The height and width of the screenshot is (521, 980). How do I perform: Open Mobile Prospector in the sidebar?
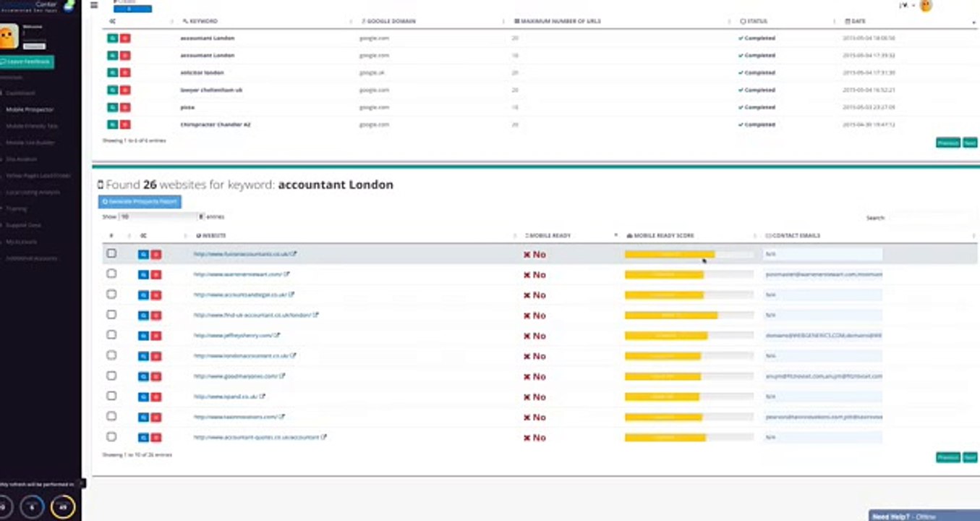(x=30, y=109)
